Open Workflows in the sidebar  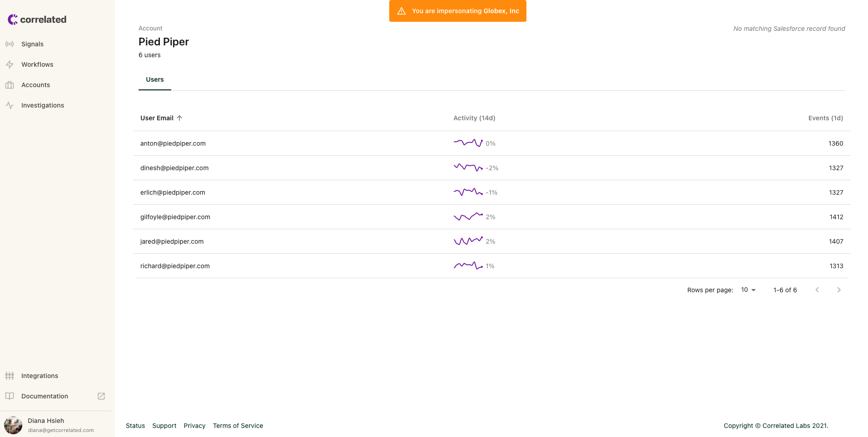pos(37,64)
